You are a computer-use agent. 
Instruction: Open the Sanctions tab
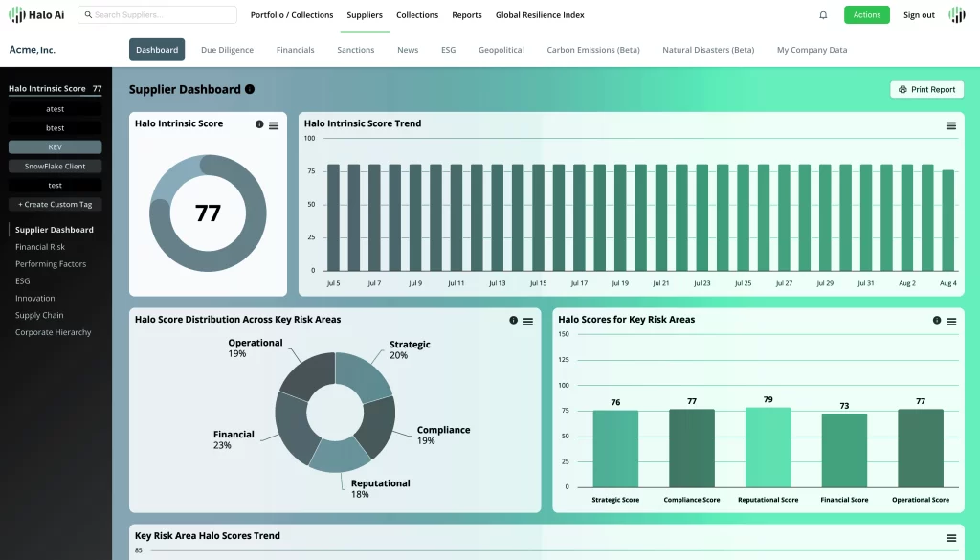(x=356, y=50)
